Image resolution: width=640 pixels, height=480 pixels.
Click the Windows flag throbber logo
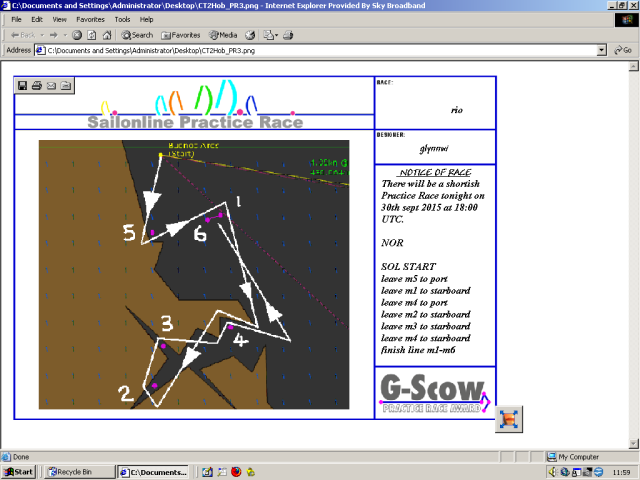click(x=626, y=20)
